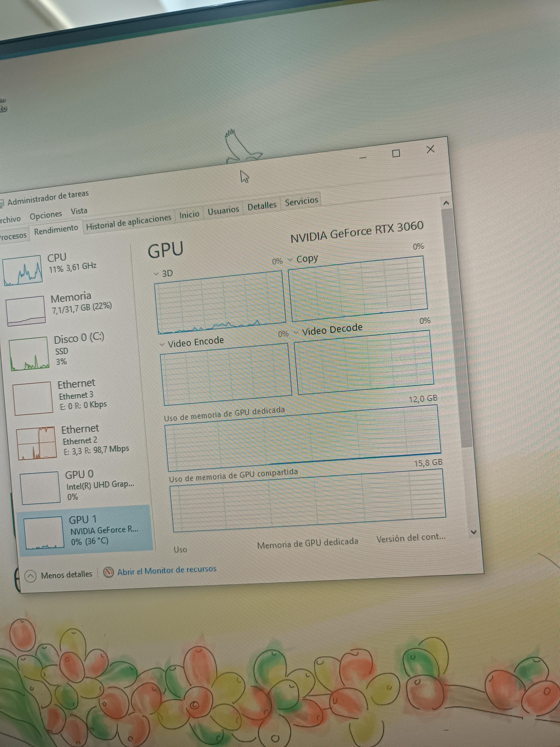This screenshot has width=560, height=747.
Task: Click the Monitor de recursos icon
Action: pyautogui.click(x=108, y=572)
